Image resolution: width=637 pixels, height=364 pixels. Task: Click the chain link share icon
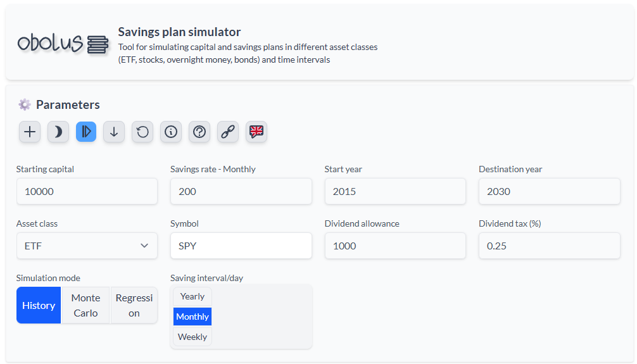tap(228, 132)
